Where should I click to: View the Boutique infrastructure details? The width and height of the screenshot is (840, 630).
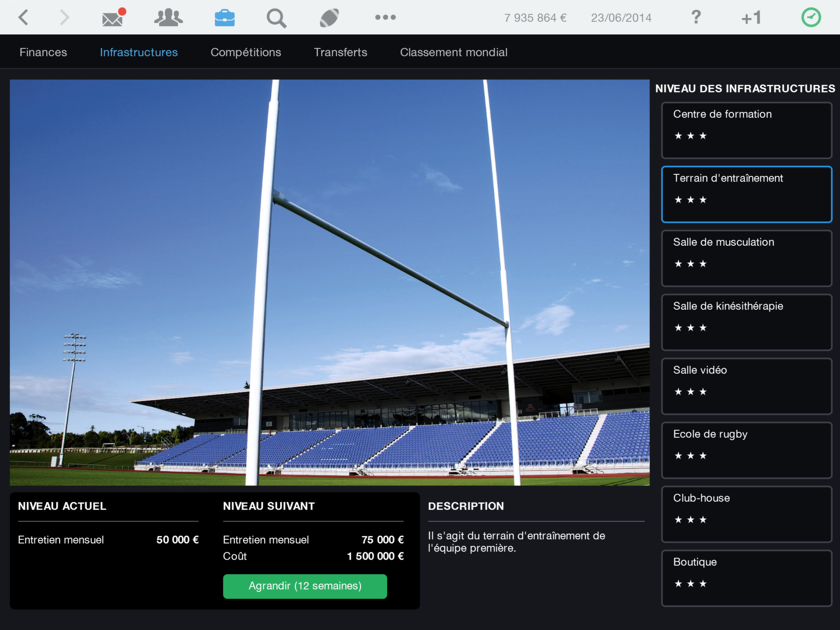746,578
